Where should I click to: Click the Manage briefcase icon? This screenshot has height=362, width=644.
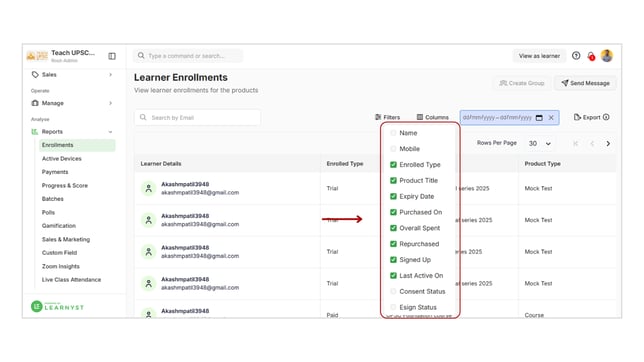tap(35, 103)
